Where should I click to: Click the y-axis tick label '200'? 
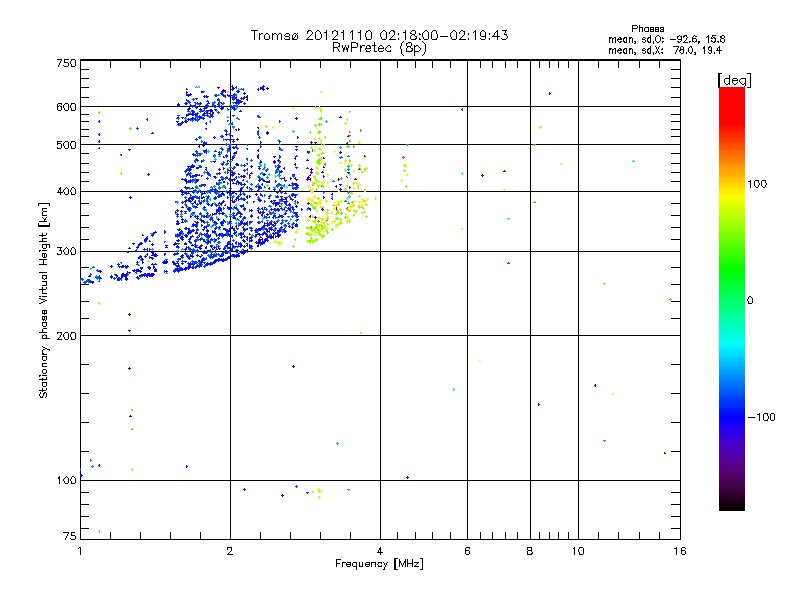(x=66, y=336)
